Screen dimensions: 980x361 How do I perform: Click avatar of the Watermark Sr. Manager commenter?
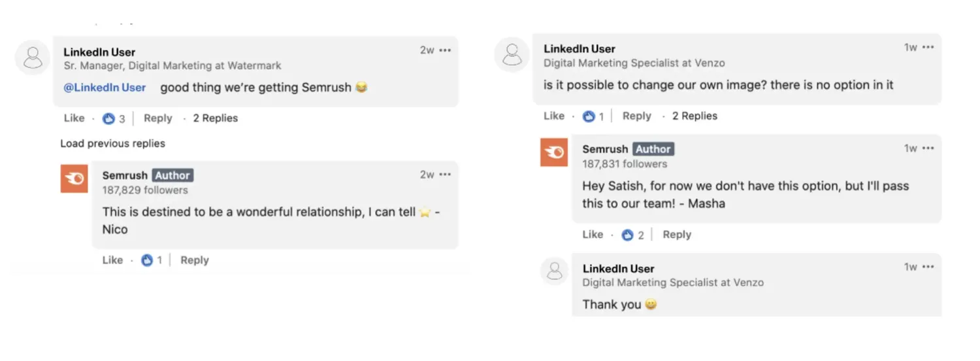pyautogui.click(x=32, y=57)
